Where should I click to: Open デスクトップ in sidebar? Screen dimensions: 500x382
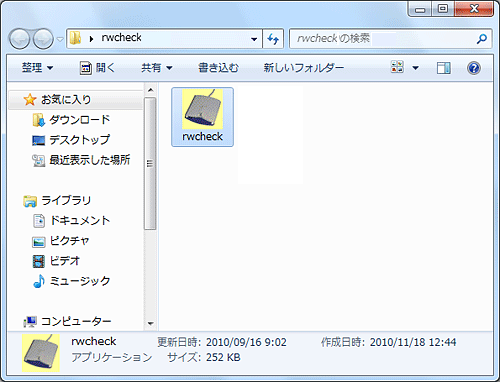point(79,140)
